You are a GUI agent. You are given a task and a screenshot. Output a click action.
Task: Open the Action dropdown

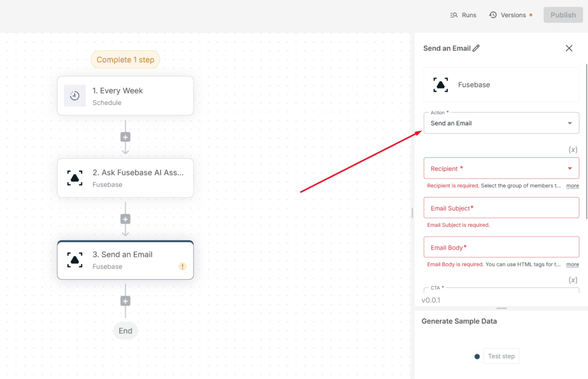(x=501, y=123)
